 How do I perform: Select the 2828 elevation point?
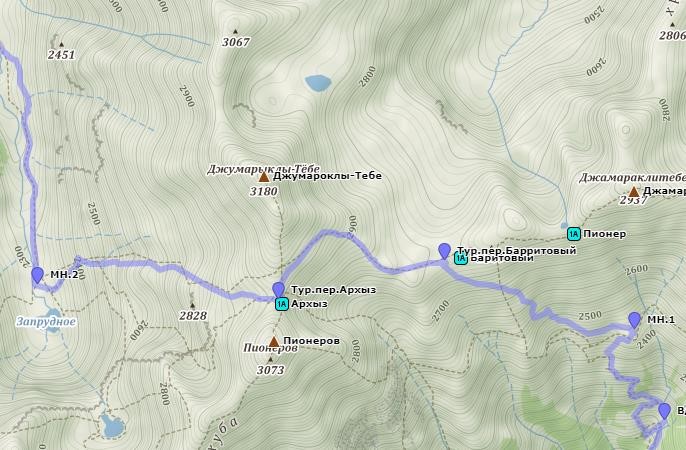[x=192, y=305]
